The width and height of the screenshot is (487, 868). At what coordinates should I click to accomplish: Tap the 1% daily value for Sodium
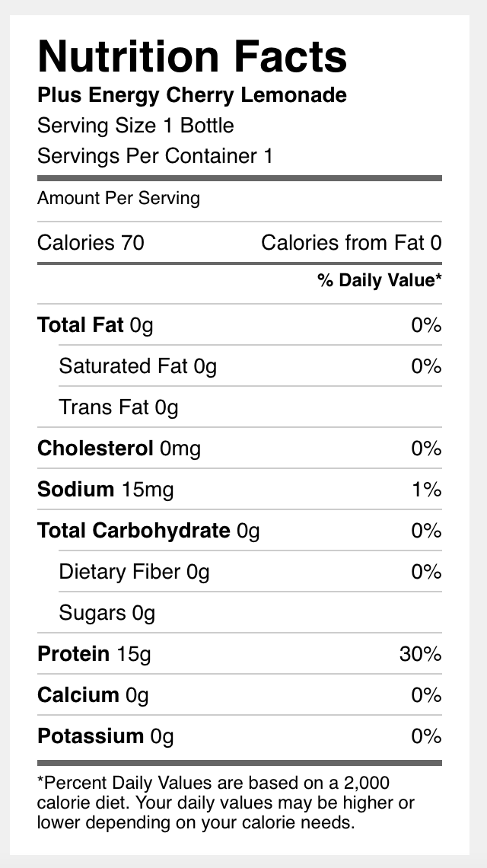tap(426, 490)
